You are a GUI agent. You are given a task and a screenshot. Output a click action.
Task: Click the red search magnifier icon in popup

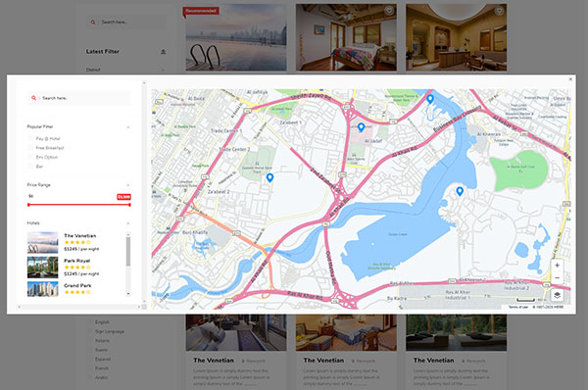pos(33,98)
